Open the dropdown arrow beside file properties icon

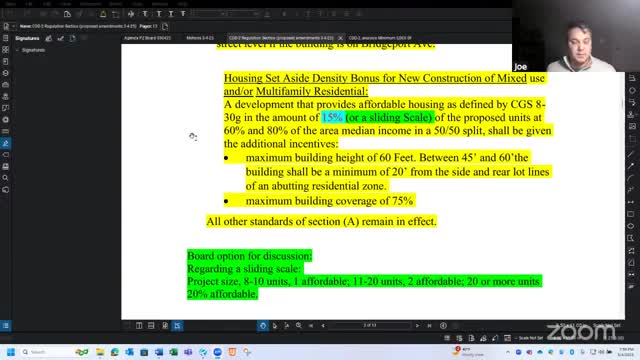click(x=13, y=27)
